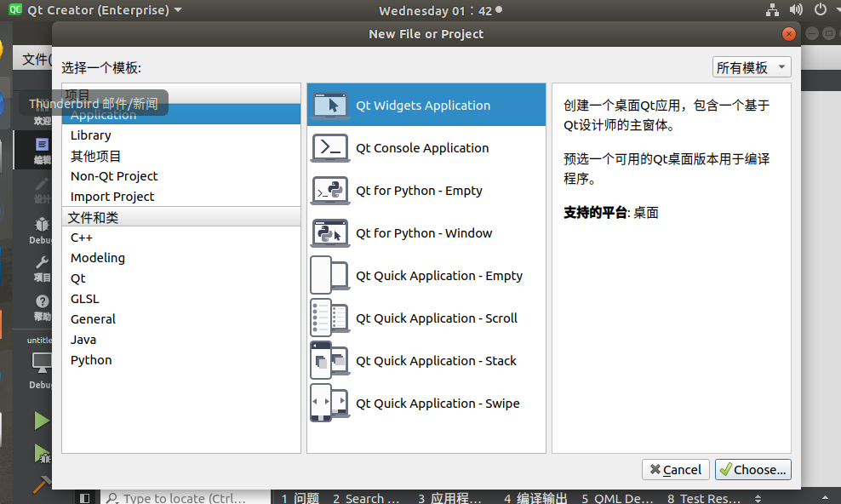Image resolution: width=841 pixels, height=504 pixels.
Task: Open the Debug mode bug icon
Action: click(42, 225)
